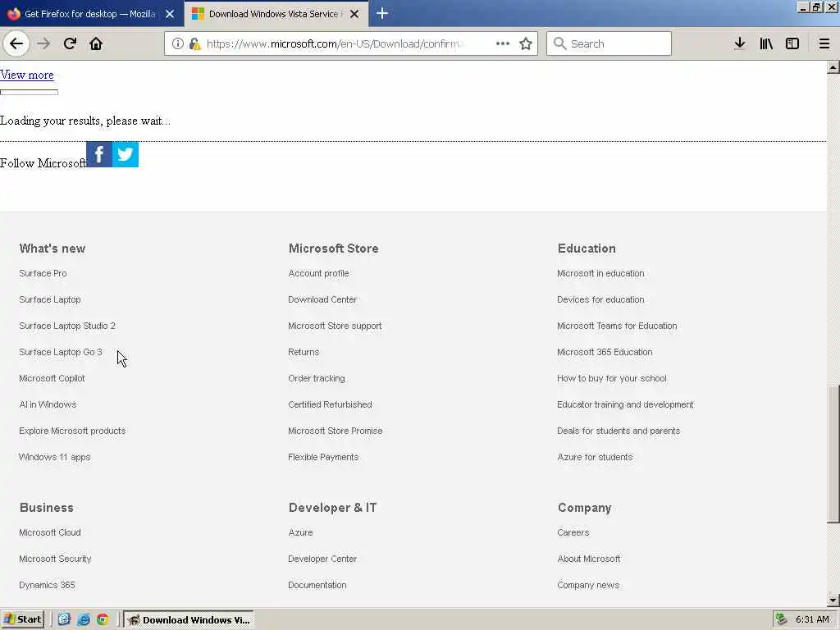The image size is (840, 630).
Task: Open a new tab with plus button
Action: (382, 13)
